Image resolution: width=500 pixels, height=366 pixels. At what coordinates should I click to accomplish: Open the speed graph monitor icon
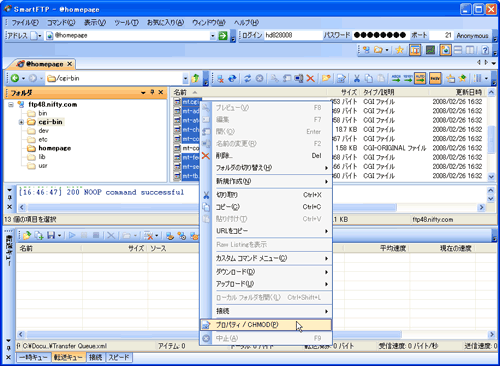[x=430, y=50]
